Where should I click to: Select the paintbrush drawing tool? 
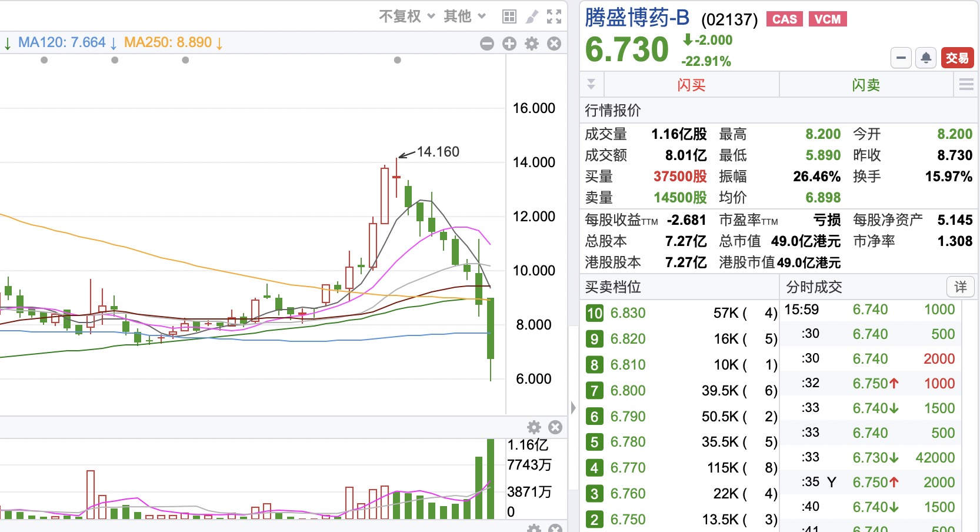point(532,16)
